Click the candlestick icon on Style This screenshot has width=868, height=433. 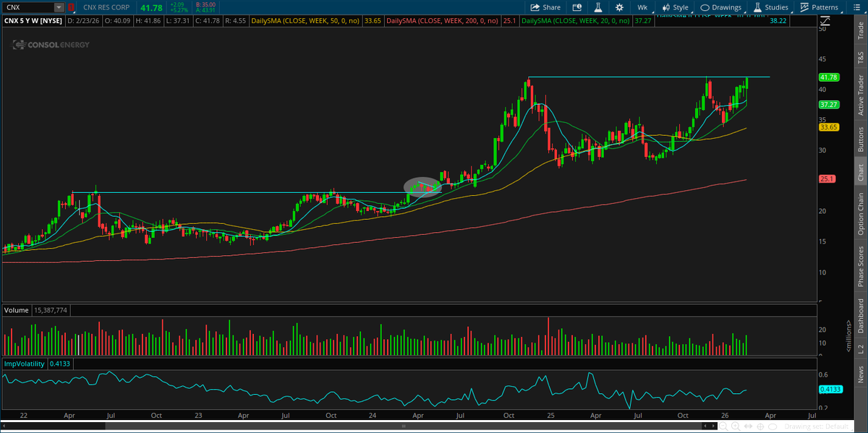point(665,7)
